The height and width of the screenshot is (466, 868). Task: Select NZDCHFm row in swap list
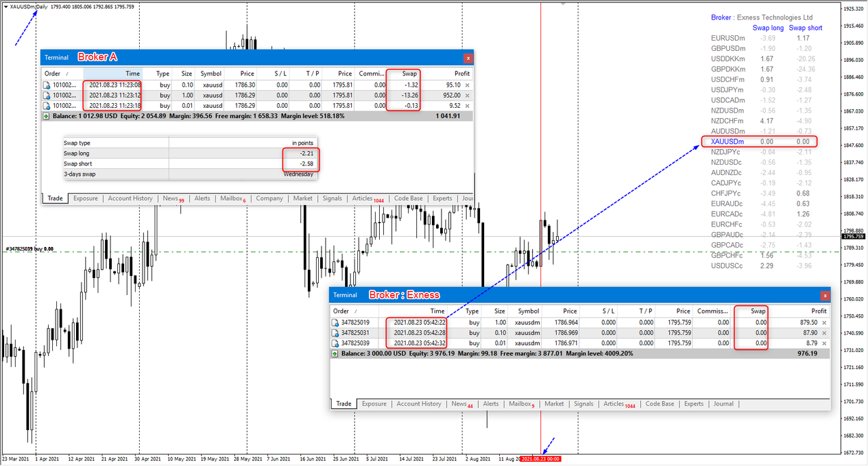760,121
